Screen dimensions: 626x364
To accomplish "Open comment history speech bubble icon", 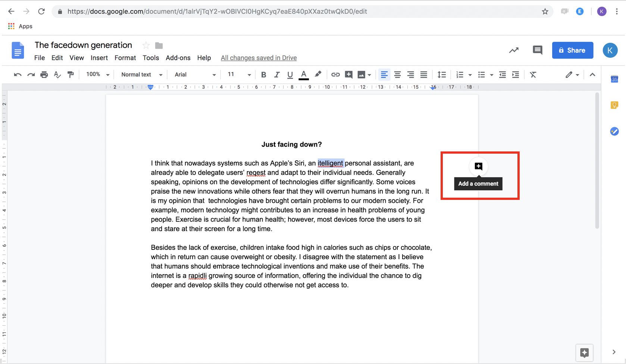I will point(537,50).
